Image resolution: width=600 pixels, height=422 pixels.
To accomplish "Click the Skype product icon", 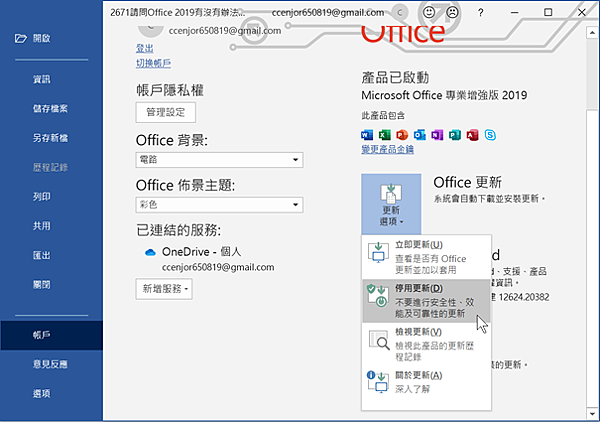I will (490, 135).
